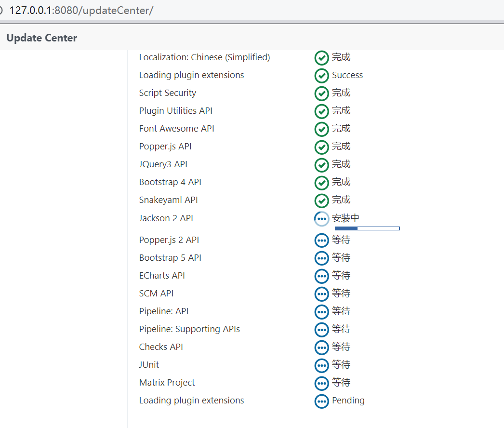Select the Pipeline: Supporting APIs text
This screenshot has height=428, width=504.
pos(189,329)
